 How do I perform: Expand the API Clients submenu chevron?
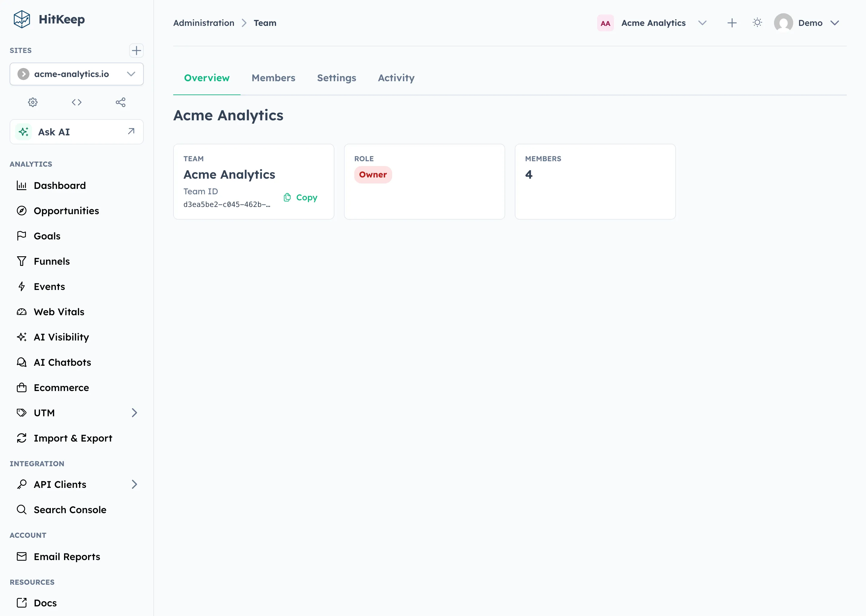click(x=134, y=484)
